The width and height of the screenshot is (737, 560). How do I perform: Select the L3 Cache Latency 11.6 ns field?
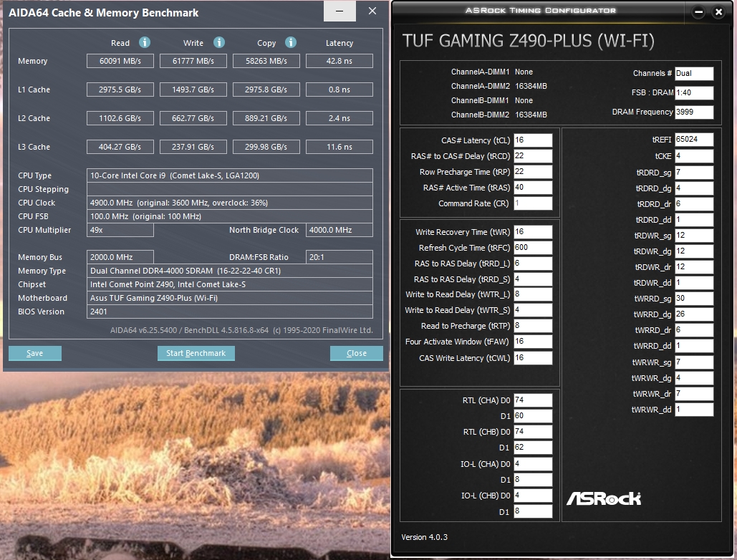(x=339, y=147)
